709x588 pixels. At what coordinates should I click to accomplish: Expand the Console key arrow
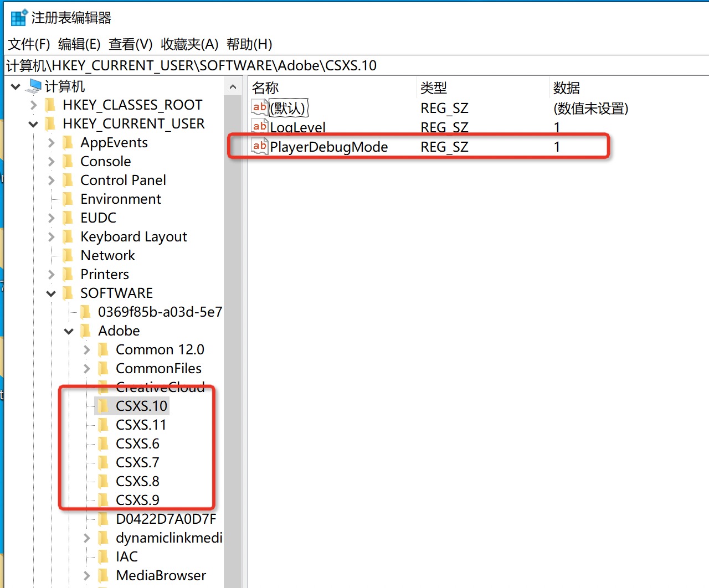51,162
